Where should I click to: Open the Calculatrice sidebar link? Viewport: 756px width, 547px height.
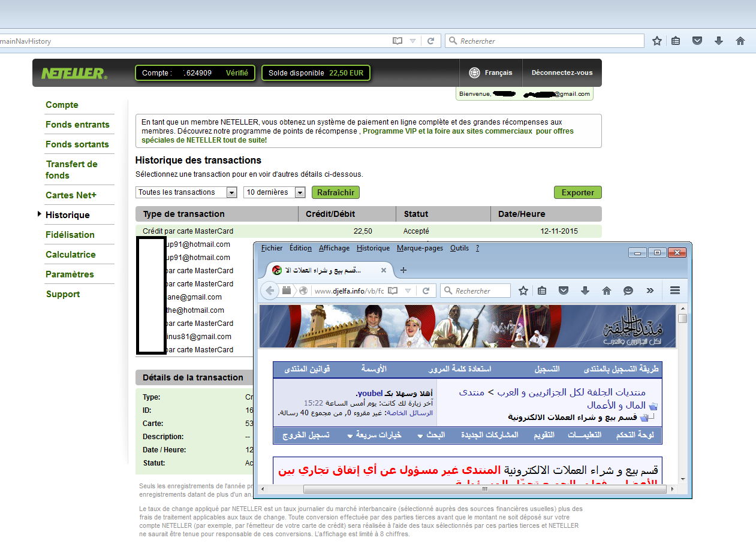[x=71, y=255]
